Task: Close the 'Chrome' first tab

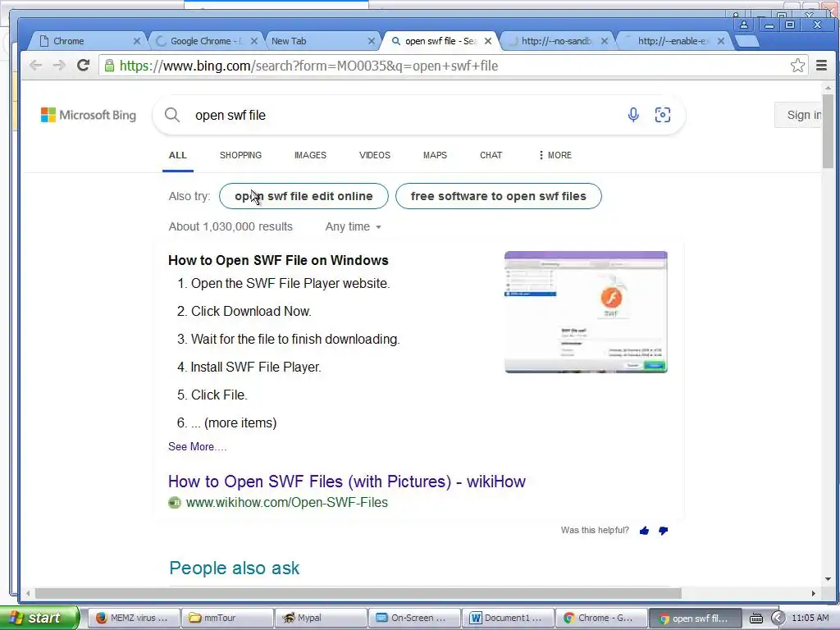Action: 137,41
